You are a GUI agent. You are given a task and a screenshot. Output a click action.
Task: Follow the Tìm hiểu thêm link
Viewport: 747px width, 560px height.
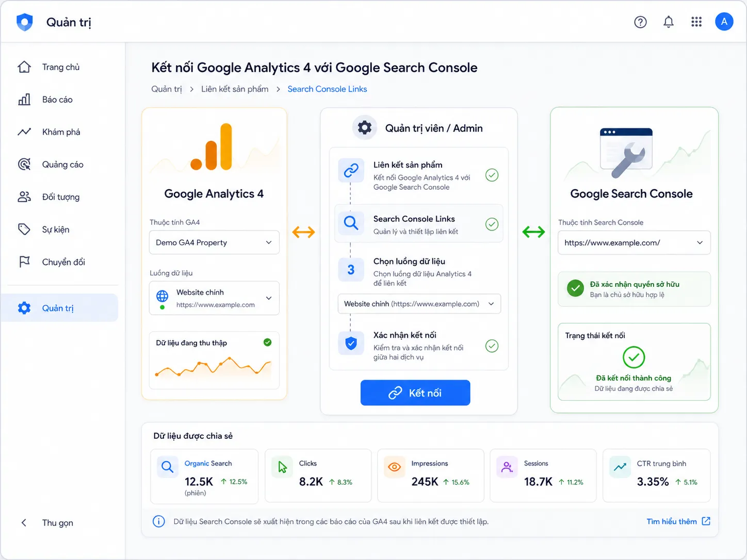point(678,521)
